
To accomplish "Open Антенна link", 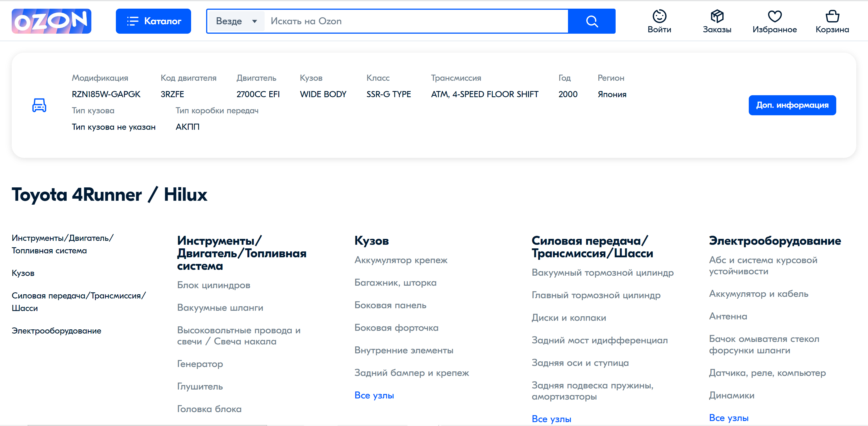I will coord(728,317).
